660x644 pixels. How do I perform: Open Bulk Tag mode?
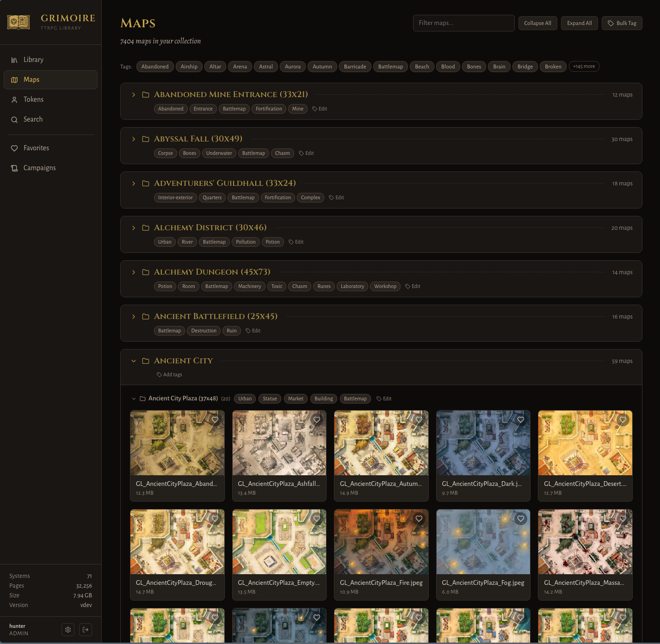pos(622,23)
